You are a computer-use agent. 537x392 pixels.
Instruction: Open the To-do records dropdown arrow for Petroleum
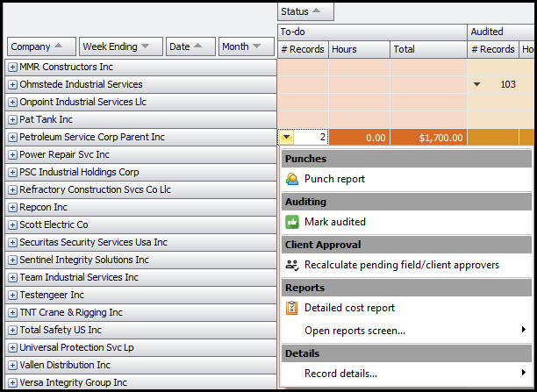[x=287, y=138]
